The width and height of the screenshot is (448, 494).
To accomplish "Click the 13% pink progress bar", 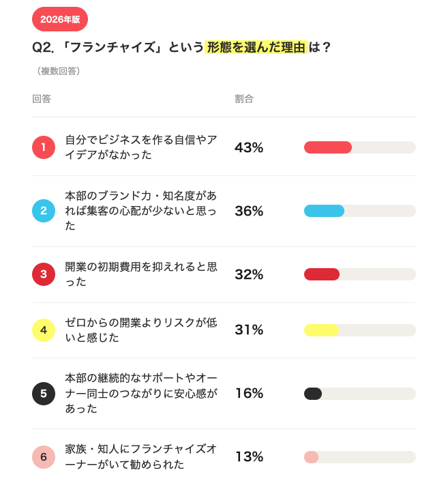I will [x=360, y=457].
